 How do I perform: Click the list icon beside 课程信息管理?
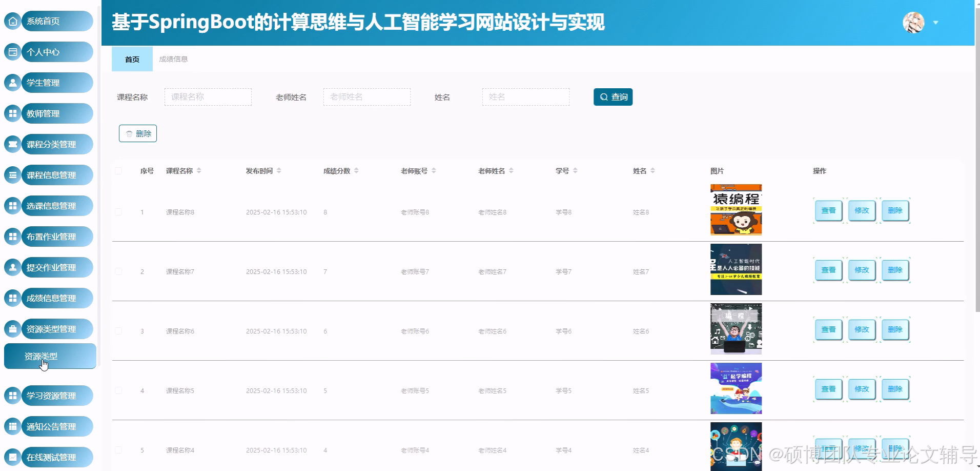(x=13, y=175)
